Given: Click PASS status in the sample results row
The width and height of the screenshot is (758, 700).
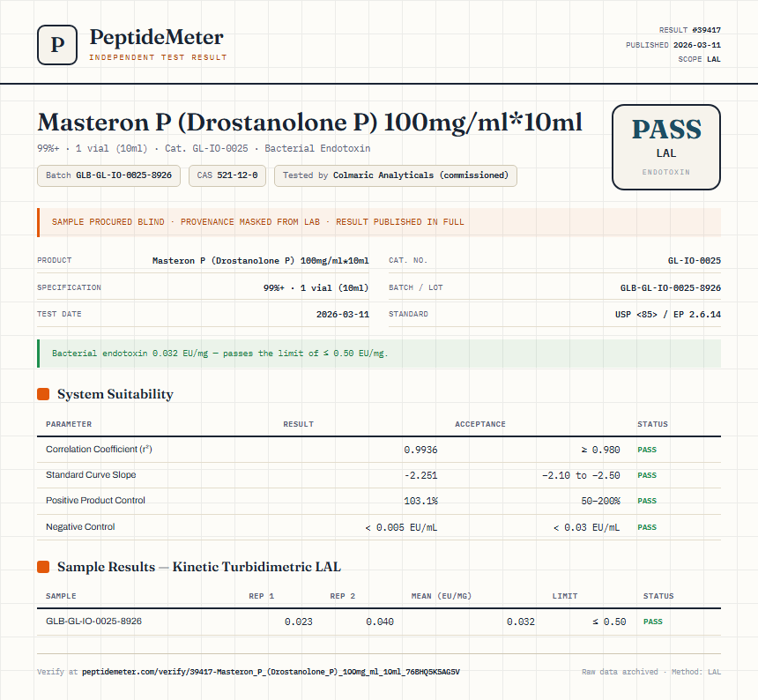Looking at the screenshot, I should click(x=652, y=622).
